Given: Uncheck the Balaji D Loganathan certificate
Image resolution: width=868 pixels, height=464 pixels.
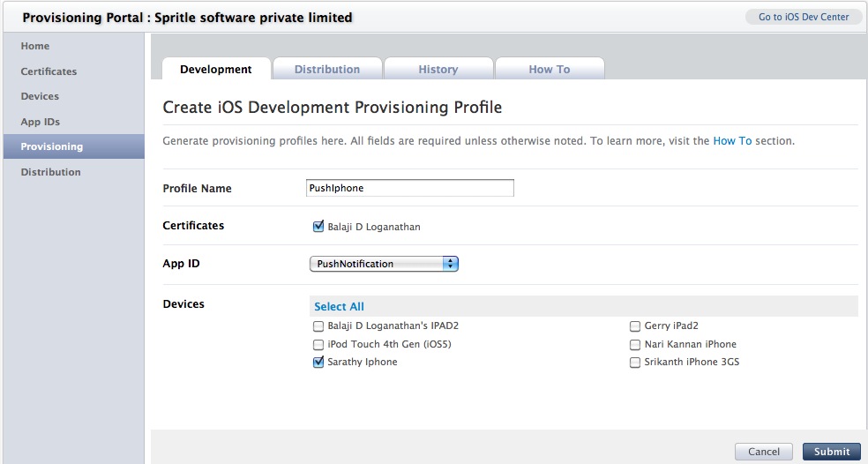Looking at the screenshot, I should [x=318, y=226].
